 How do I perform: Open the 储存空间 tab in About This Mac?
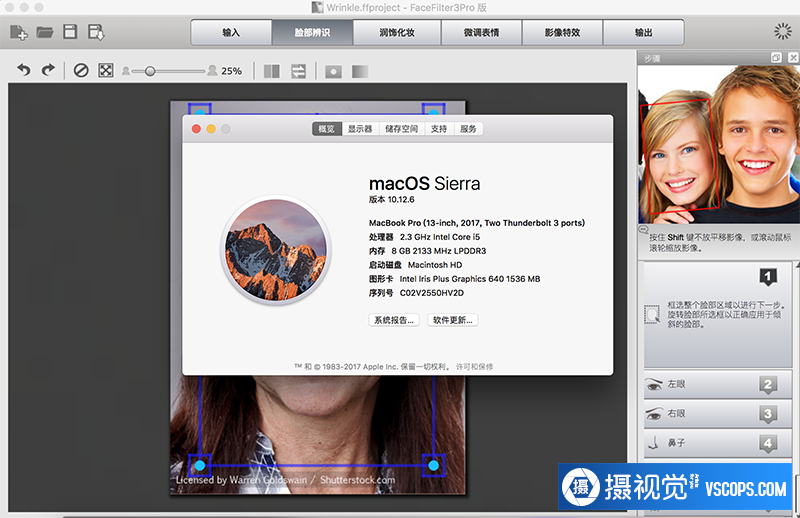click(402, 129)
